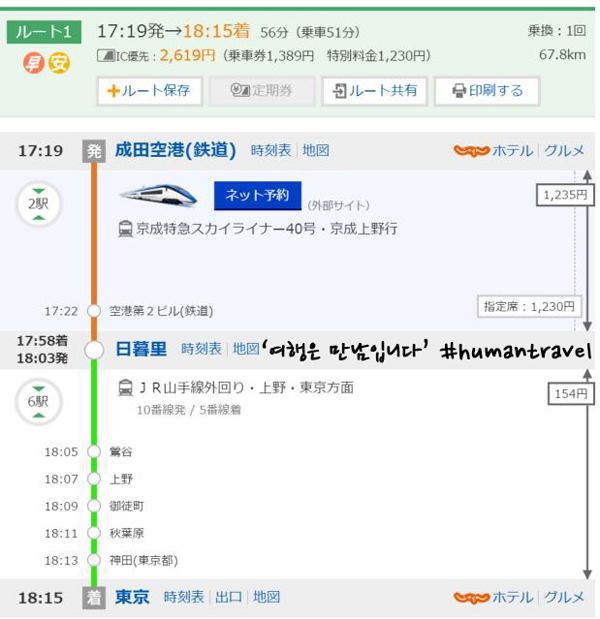Click the orange 早 fastest-route badge
Image resolution: width=600 pixels, height=619 pixels.
click(33, 63)
